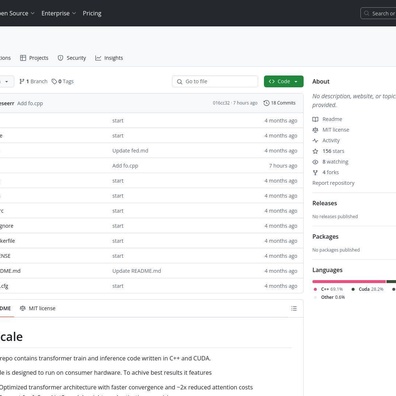Click Report repository link

point(333,183)
